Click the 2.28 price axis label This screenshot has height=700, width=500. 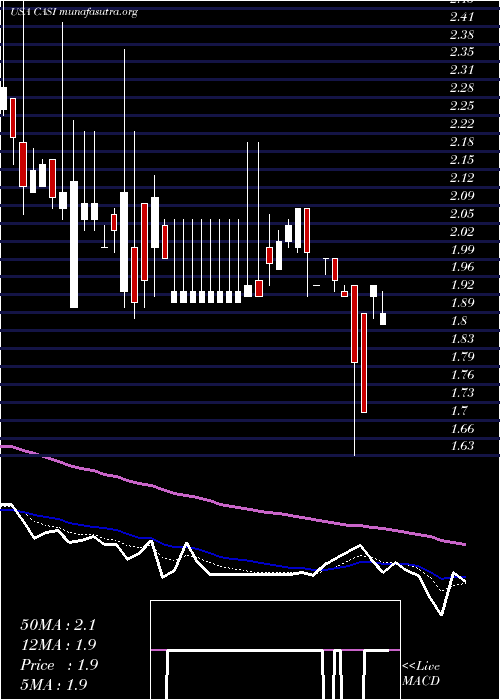point(462,88)
